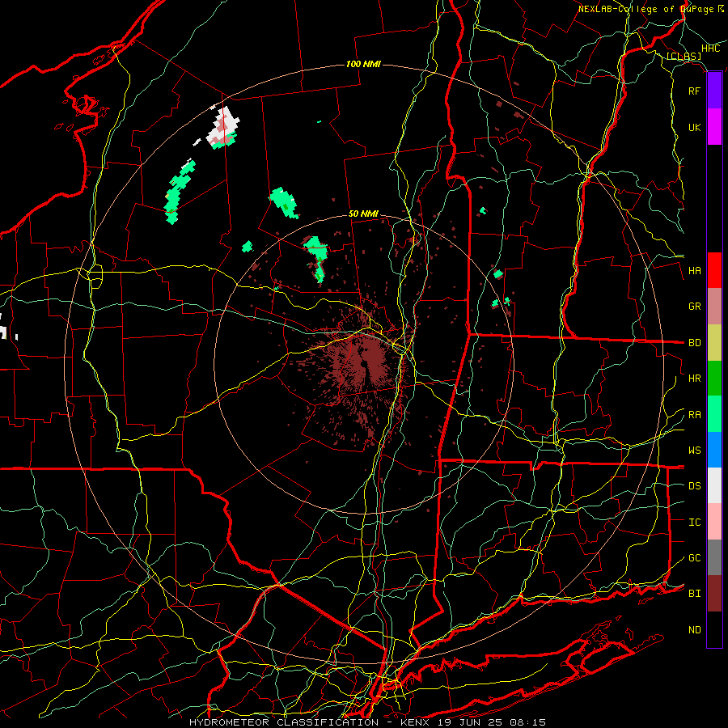Click the 'NEXLAB-College of DuPage' text
The image size is (728, 728).
(645, 9)
